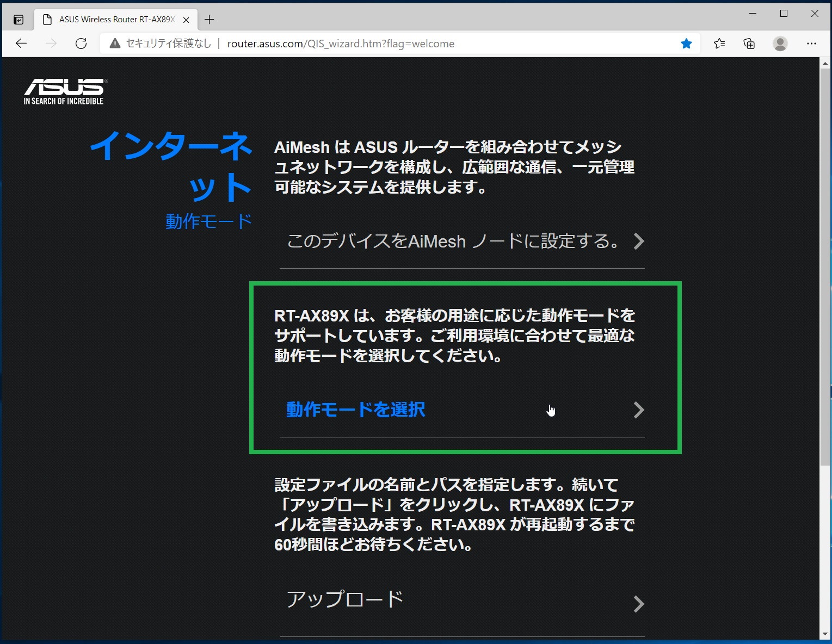Image resolution: width=832 pixels, height=644 pixels.
Task: Click the blue 動作モード subtitle
Action: click(209, 221)
